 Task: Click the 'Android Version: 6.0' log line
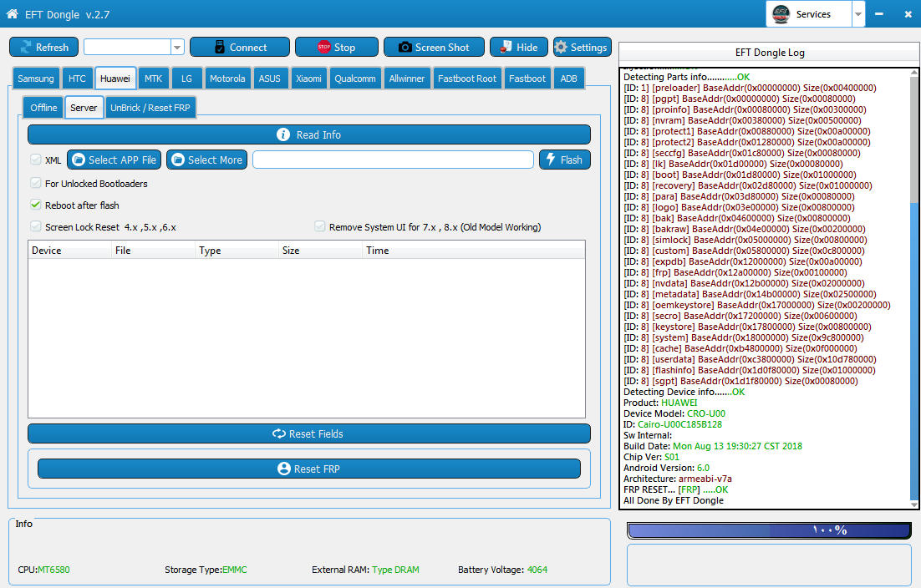(667, 468)
